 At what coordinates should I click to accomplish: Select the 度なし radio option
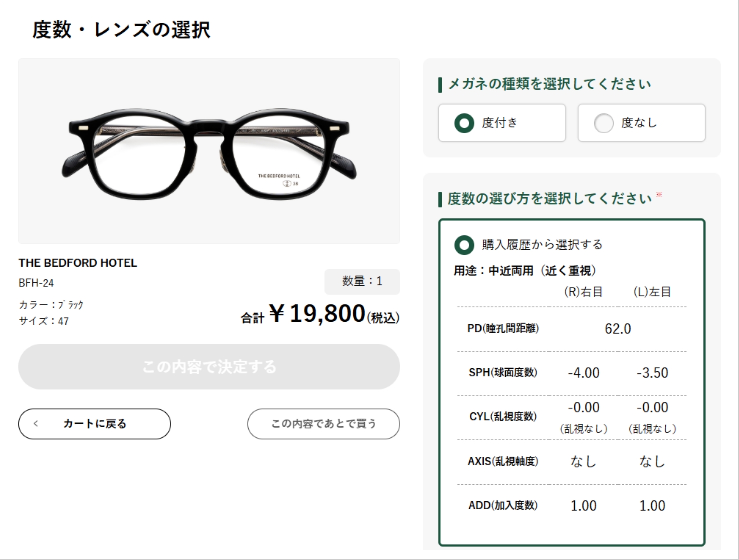point(641,123)
